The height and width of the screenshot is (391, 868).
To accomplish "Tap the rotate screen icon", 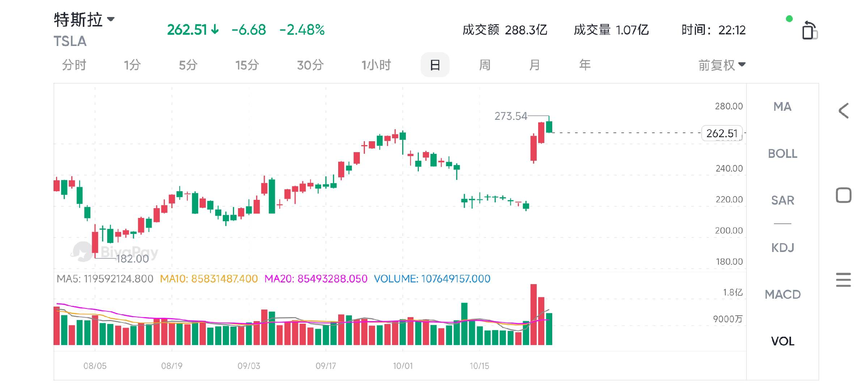I will click(x=810, y=30).
